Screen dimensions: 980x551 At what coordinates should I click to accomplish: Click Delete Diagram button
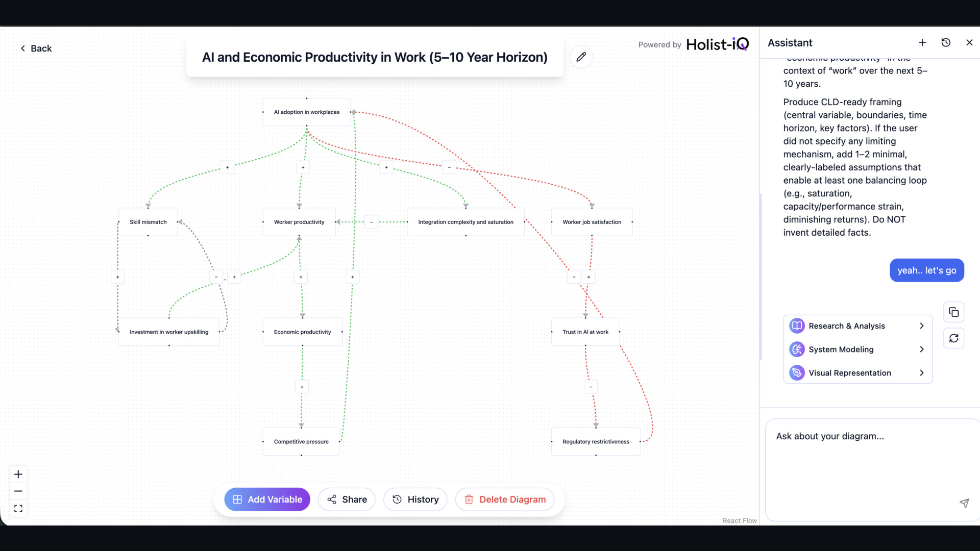pos(504,499)
